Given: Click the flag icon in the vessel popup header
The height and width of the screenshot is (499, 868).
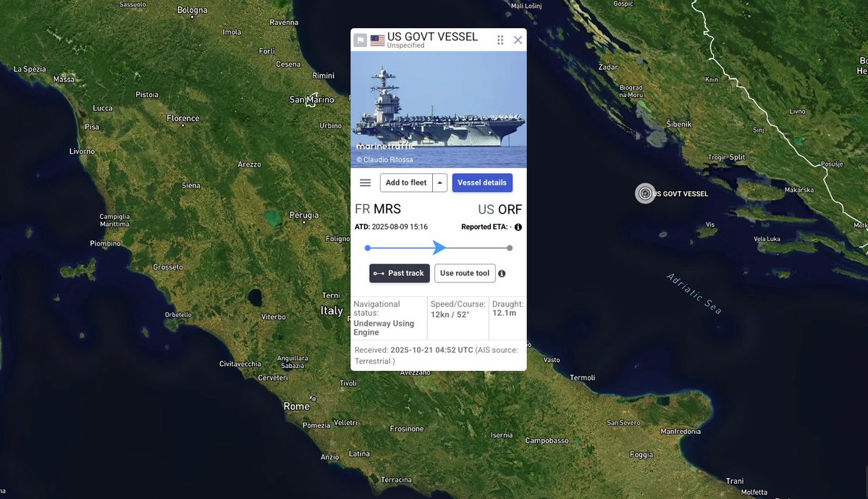Looking at the screenshot, I should click(361, 40).
